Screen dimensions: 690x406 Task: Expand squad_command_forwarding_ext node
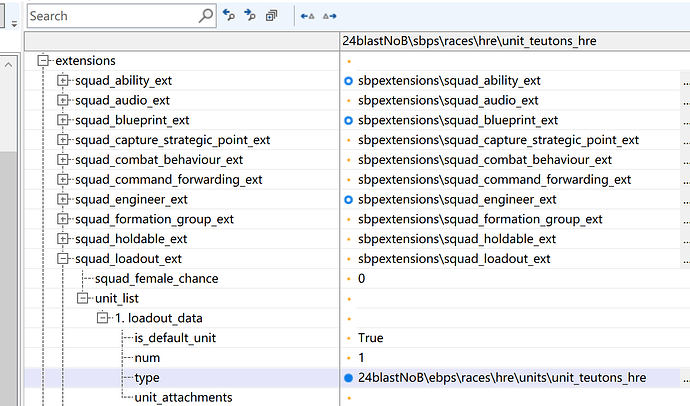[x=63, y=179]
